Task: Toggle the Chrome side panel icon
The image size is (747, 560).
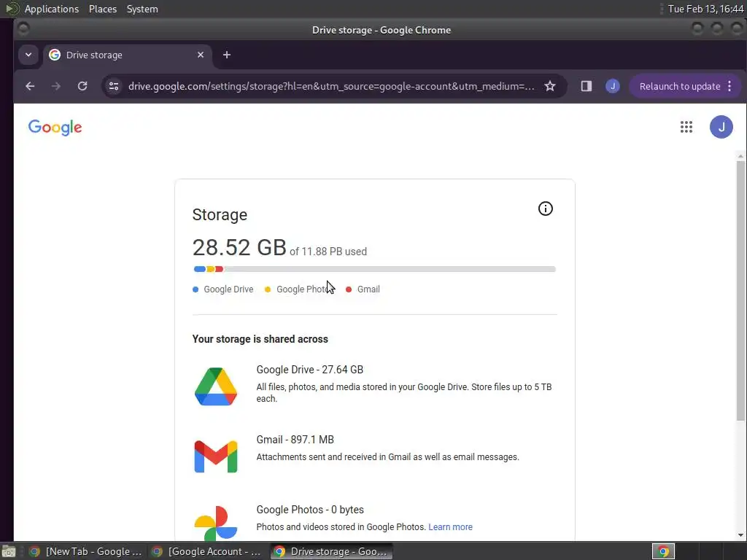Action: pyautogui.click(x=586, y=86)
